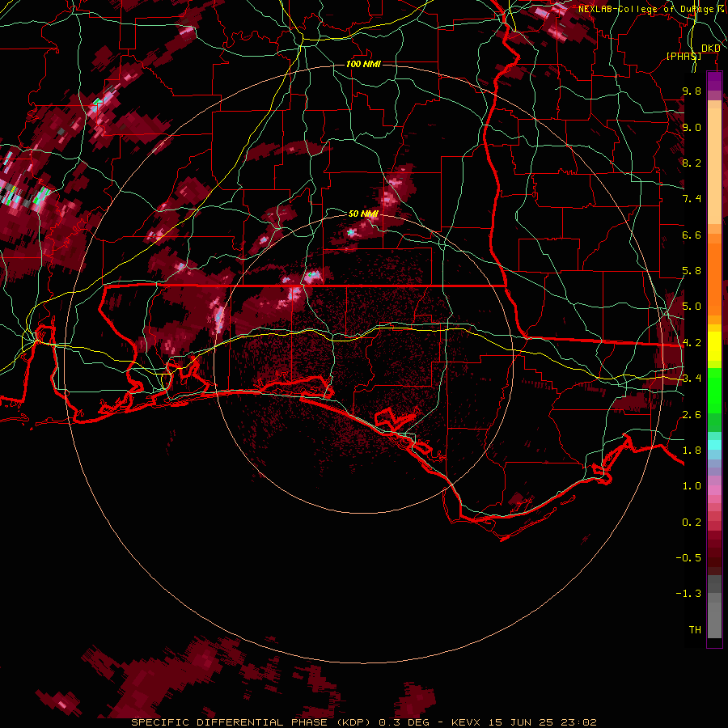This screenshot has width=728, height=728.
Task: Click the 0.3 DEG elevation text
Action: [404, 722]
